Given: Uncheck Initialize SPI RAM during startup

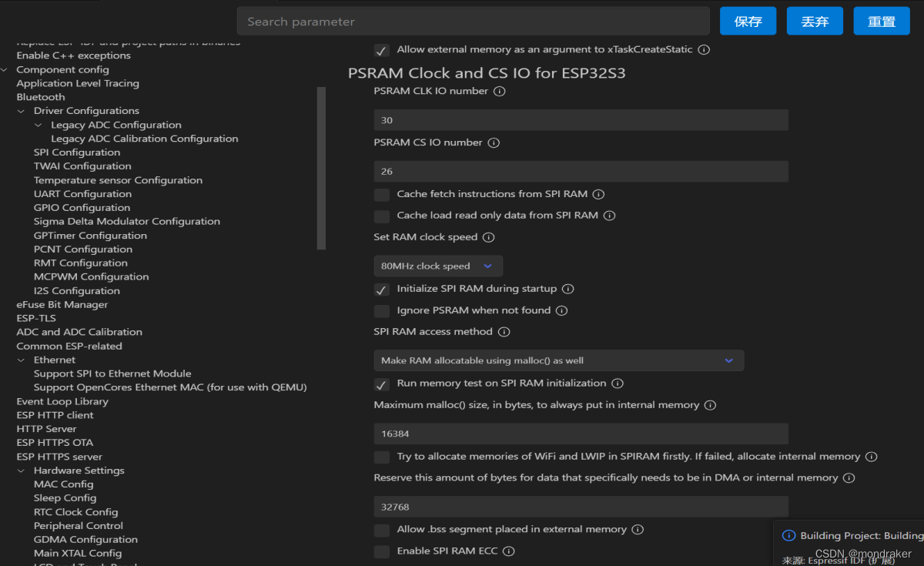Looking at the screenshot, I should point(381,290).
